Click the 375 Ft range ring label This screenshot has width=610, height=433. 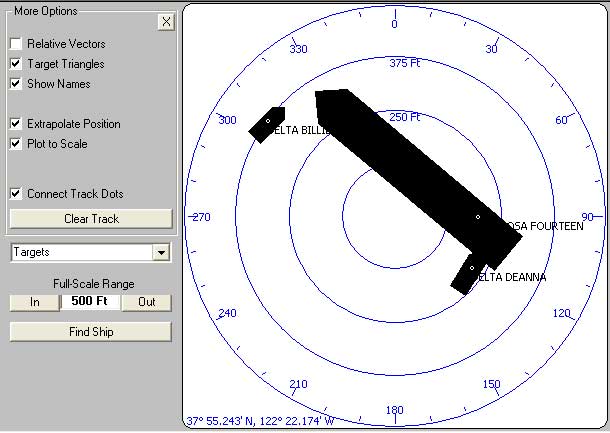point(405,63)
